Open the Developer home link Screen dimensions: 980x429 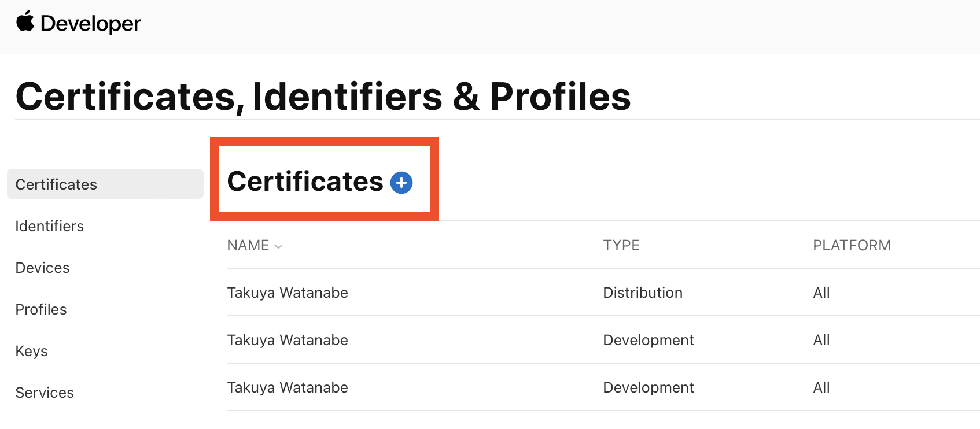[90, 24]
